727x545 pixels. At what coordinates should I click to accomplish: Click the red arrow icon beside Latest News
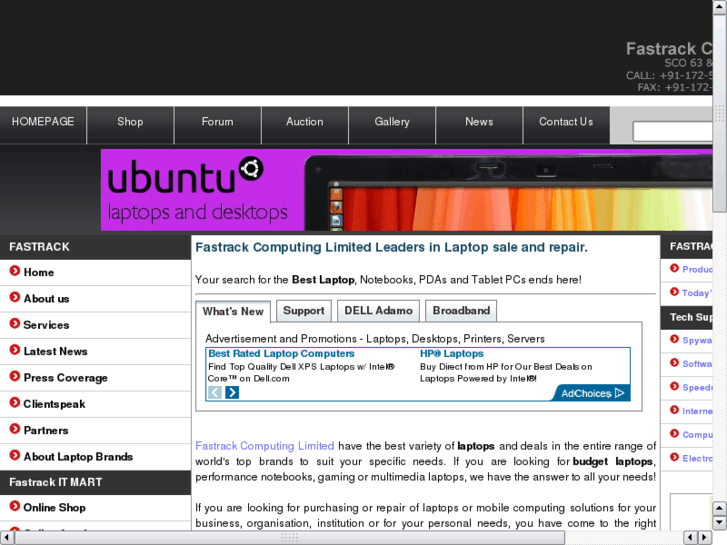click(15, 350)
